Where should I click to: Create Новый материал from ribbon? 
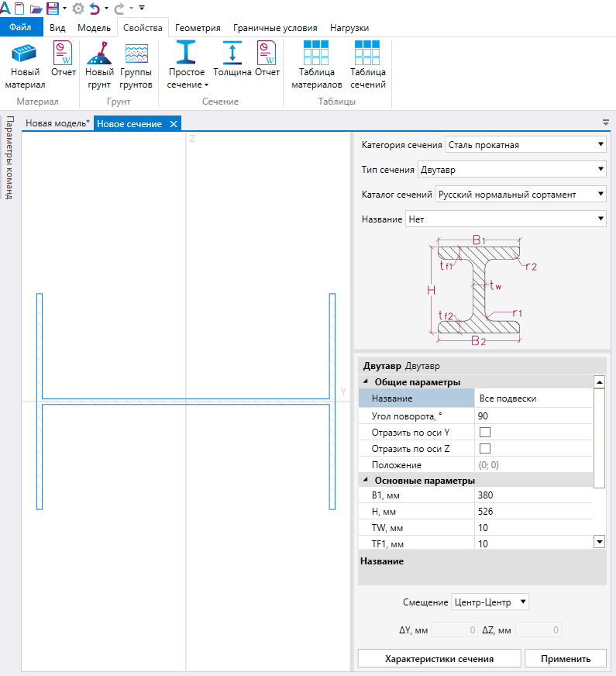click(x=25, y=64)
